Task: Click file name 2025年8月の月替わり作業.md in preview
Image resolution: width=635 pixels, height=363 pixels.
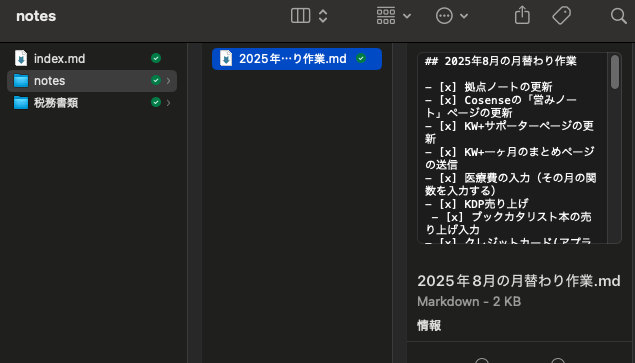Action: tap(519, 281)
